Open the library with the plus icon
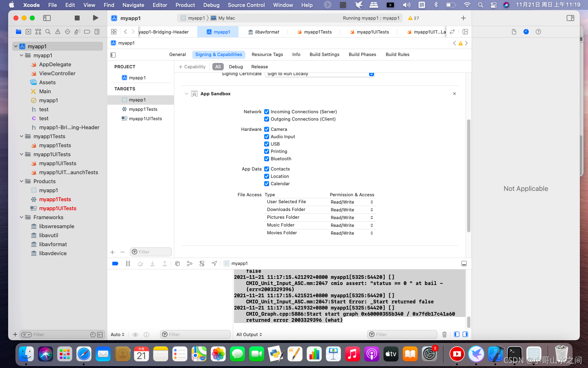This screenshot has width=588, height=368. tap(463, 18)
